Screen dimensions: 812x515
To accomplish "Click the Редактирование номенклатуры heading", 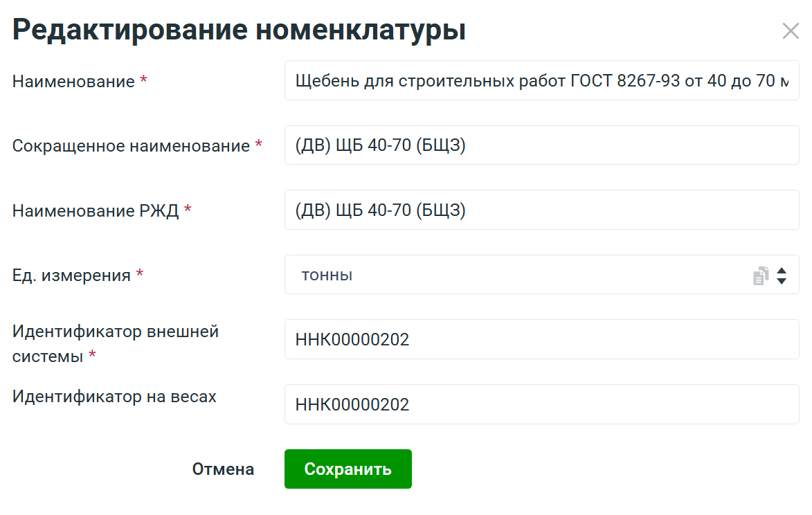I will click(239, 30).
